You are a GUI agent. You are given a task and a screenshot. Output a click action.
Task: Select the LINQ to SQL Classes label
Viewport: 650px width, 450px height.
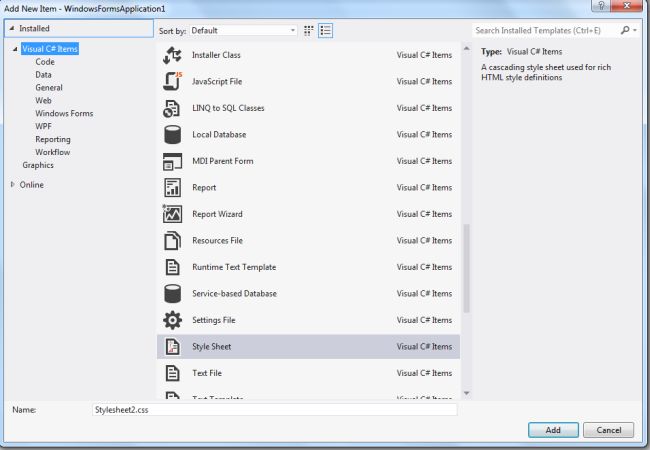(228, 108)
